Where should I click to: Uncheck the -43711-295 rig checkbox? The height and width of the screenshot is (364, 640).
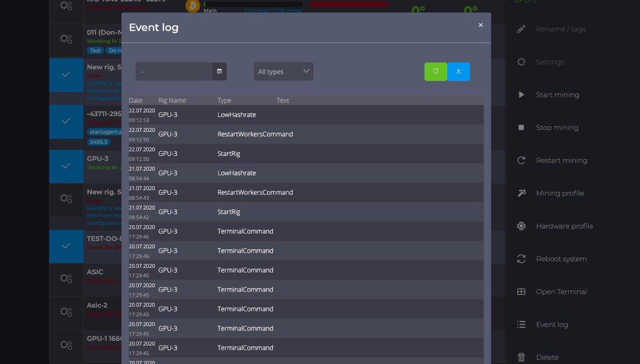pos(66,121)
